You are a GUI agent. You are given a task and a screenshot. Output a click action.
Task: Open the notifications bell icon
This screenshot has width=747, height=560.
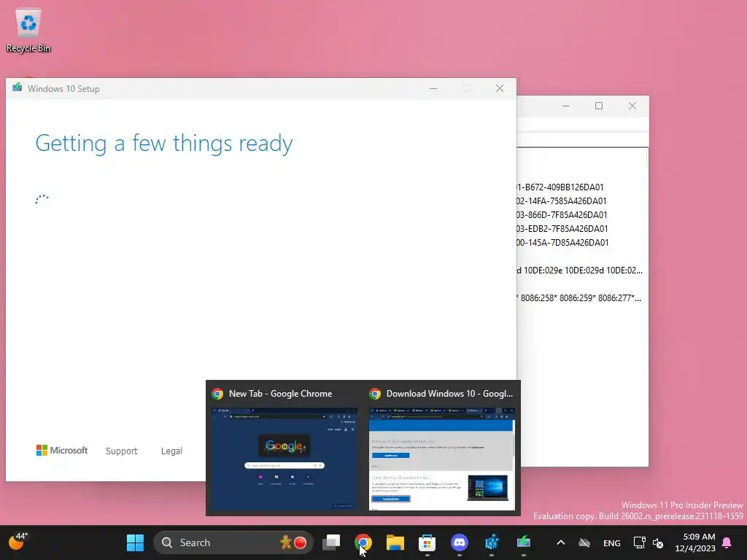coord(727,542)
